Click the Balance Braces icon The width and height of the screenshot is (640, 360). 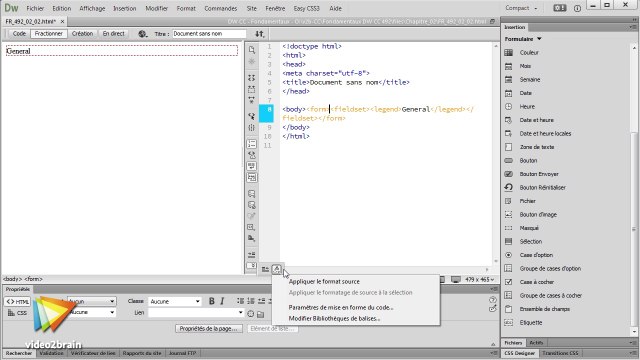point(251,127)
